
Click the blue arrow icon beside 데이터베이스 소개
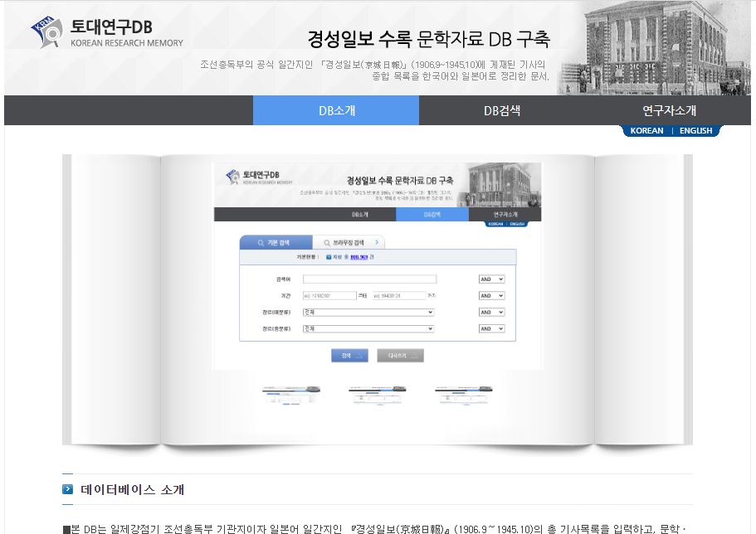(x=68, y=489)
